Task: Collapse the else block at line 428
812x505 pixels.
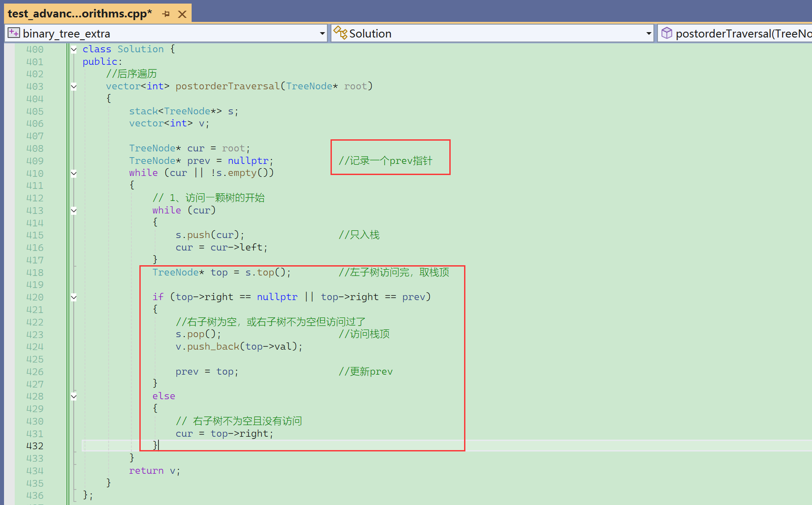Action: pos(74,396)
